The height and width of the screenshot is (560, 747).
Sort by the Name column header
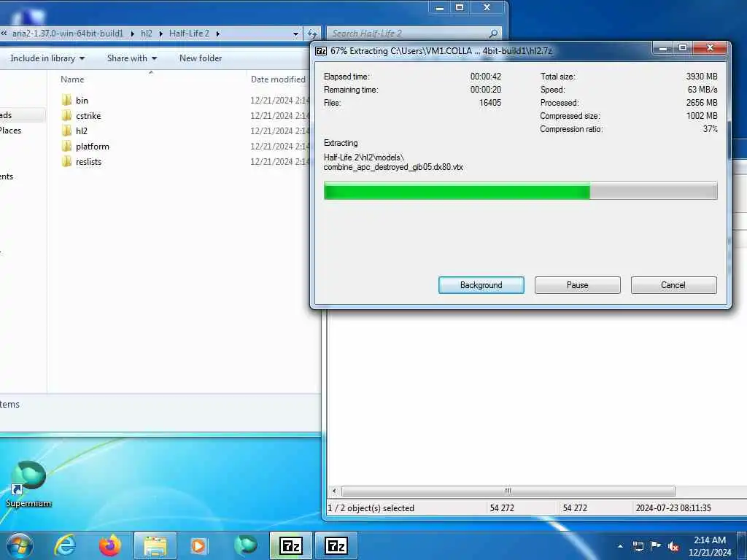click(72, 79)
